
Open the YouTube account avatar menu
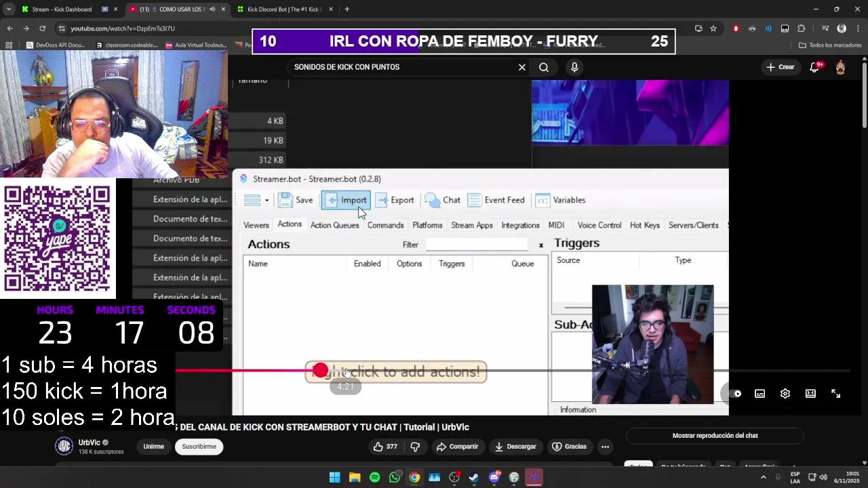841,67
